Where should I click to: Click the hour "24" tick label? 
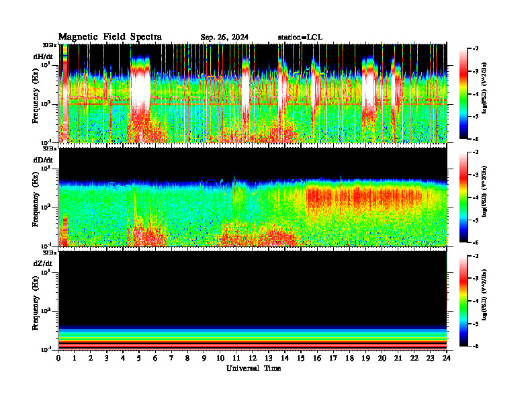(x=447, y=358)
